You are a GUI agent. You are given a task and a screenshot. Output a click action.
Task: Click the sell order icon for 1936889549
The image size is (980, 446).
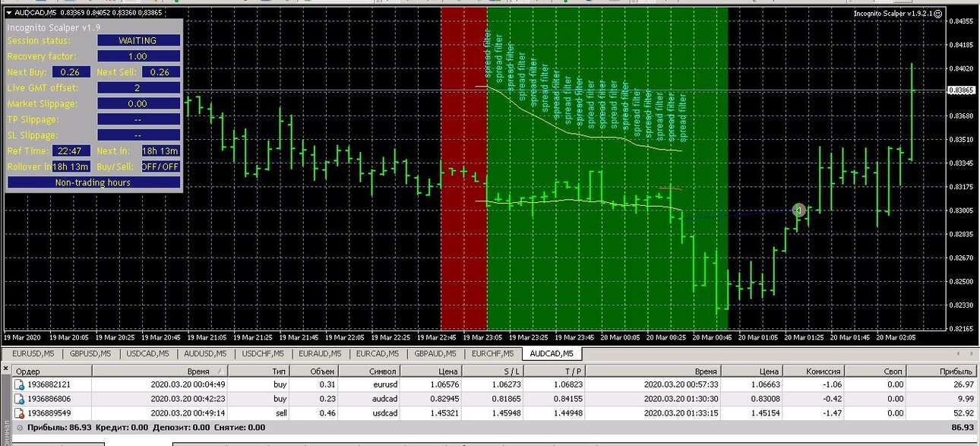coord(19,413)
